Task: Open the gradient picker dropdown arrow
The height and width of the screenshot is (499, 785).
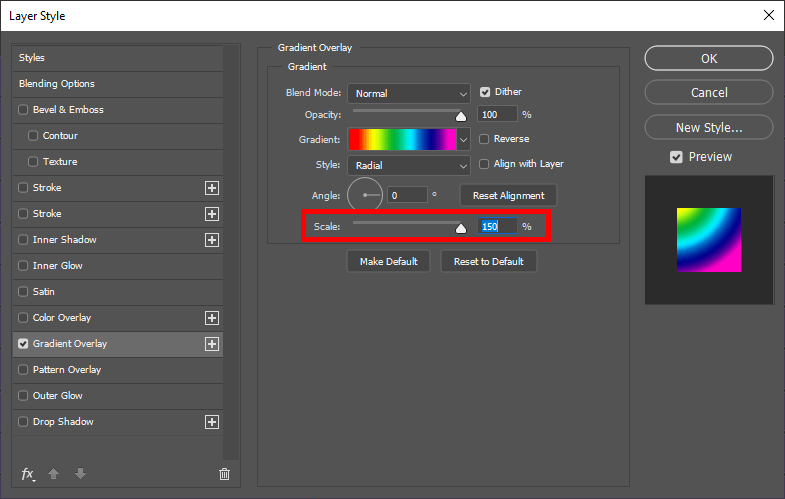Action: (464, 140)
